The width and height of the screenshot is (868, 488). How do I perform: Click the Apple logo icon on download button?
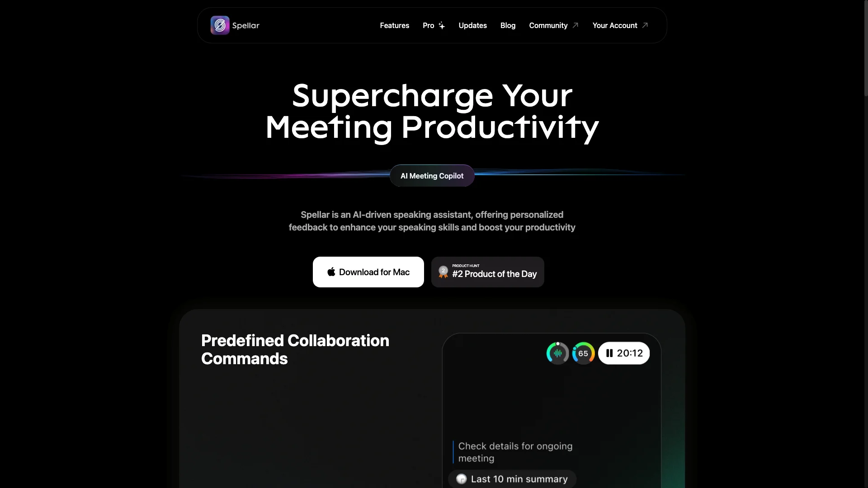pyautogui.click(x=331, y=272)
